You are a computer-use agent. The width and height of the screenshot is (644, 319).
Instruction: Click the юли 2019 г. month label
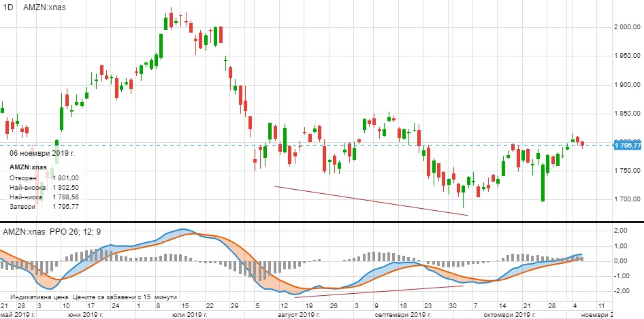click(x=189, y=314)
